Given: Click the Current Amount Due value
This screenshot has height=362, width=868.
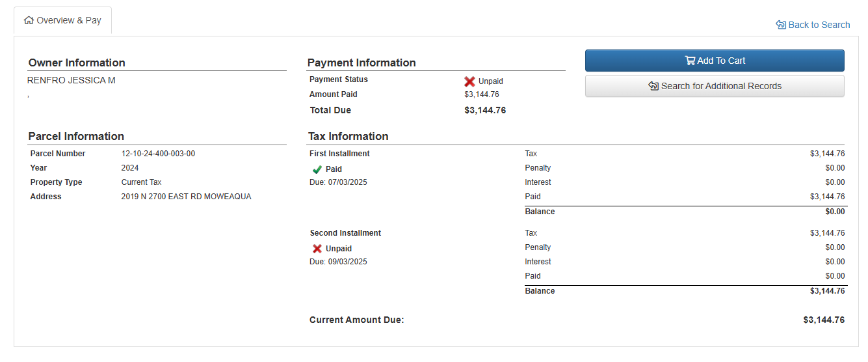Looking at the screenshot, I should click(x=824, y=320).
